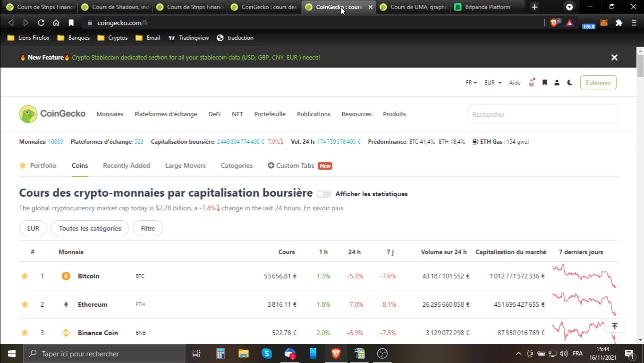Screen dimensions: 644x363
Task: Open the Windows Start menu
Action: (x=11, y=354)
